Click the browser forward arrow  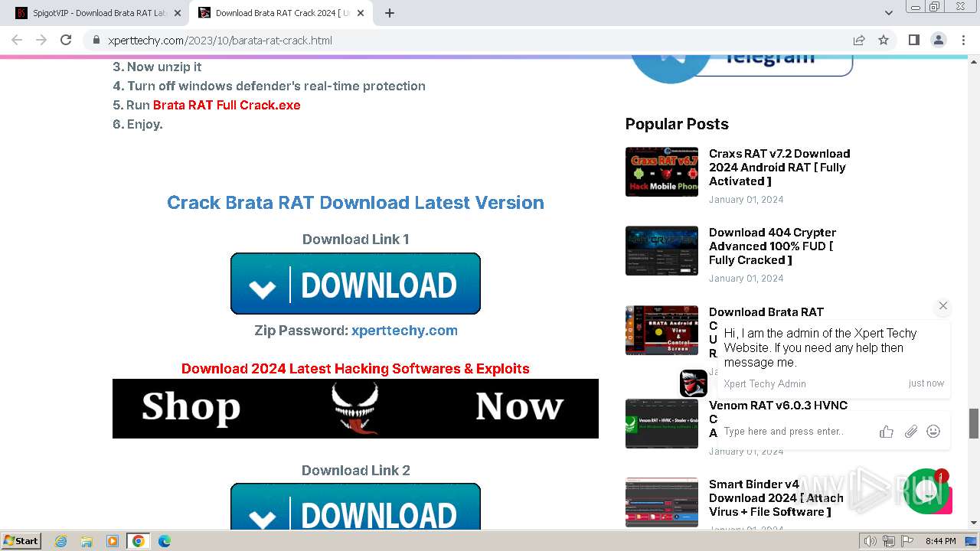(x=41, y=40)
